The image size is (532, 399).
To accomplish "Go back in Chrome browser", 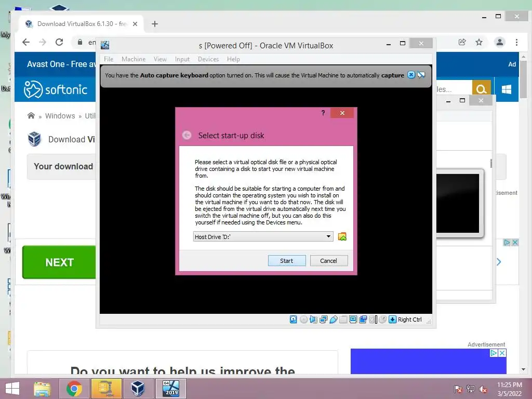I will point(26,42).
